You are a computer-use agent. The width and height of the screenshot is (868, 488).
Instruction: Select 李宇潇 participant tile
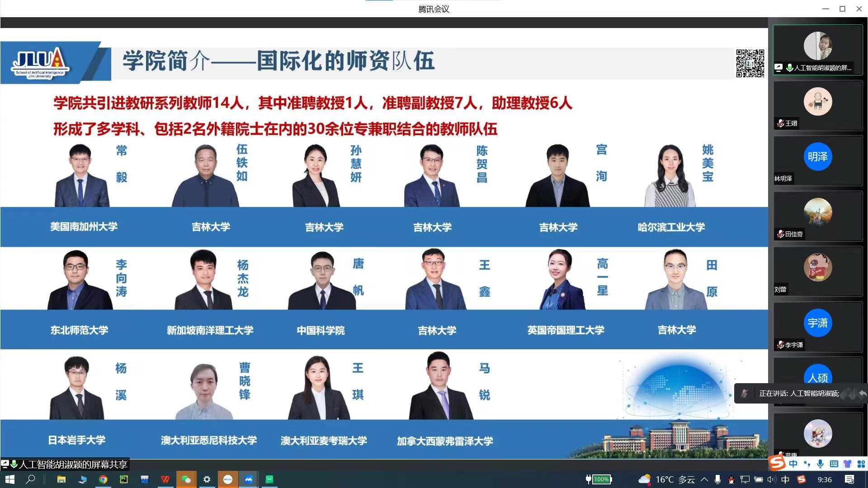(817, 326)
